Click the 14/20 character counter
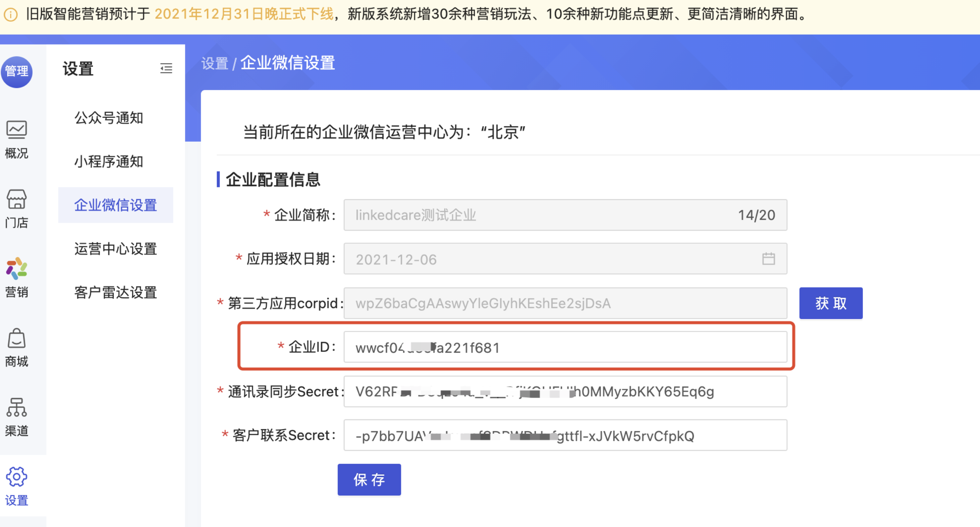The height and width of the screenshot is (527, 980). [756, 215]
